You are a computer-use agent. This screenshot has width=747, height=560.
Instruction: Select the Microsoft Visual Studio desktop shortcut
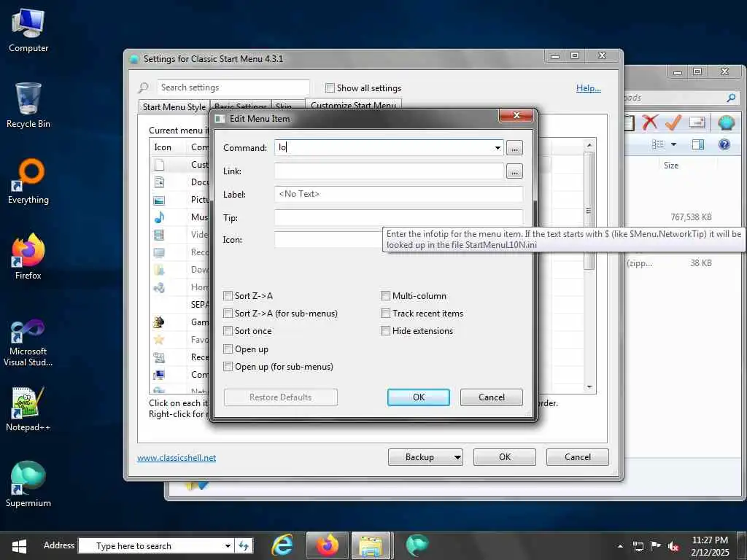tap(28, 343)
